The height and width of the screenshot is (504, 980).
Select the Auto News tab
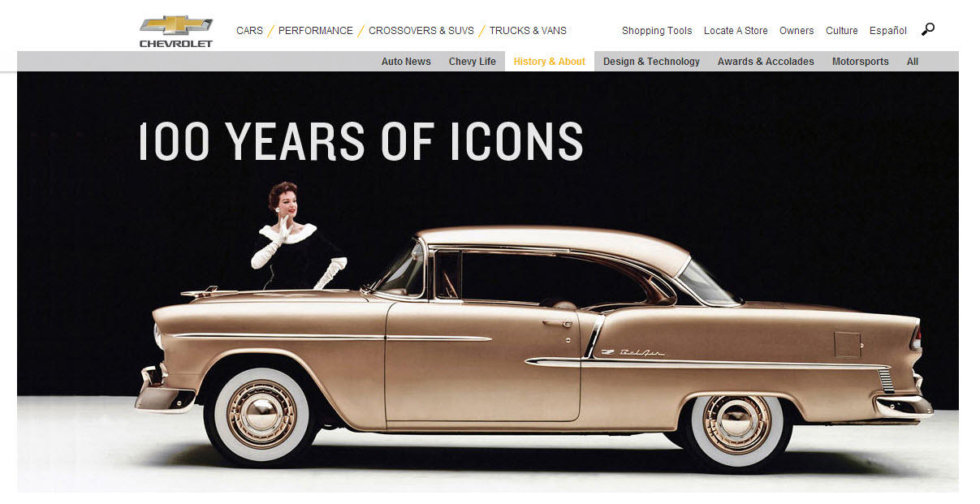(406, 62)
